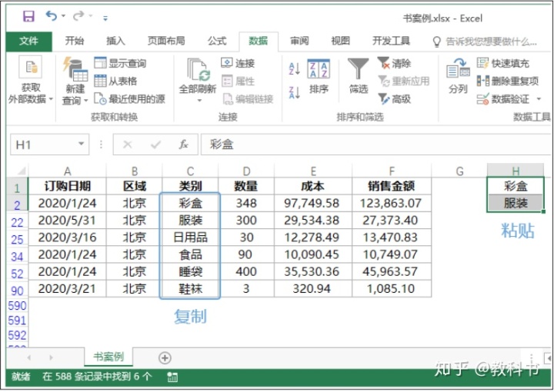Click cell 97,749.58 in cost column
The image size is (554, 392).
313,203
